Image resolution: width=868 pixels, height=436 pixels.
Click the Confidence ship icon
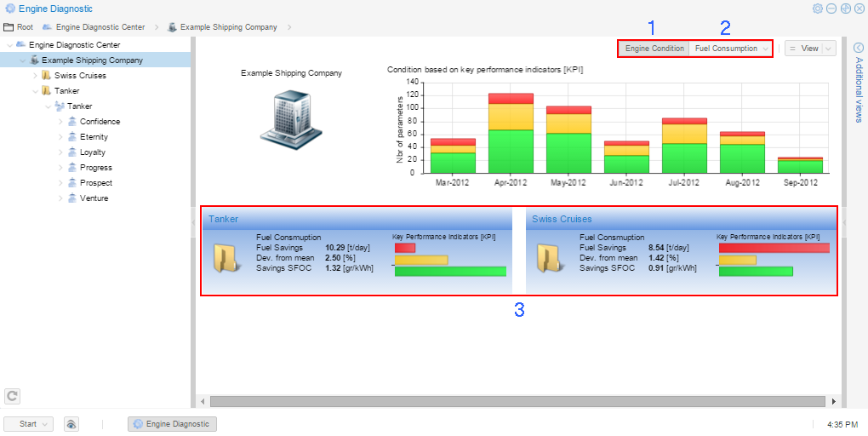[72, 121]
